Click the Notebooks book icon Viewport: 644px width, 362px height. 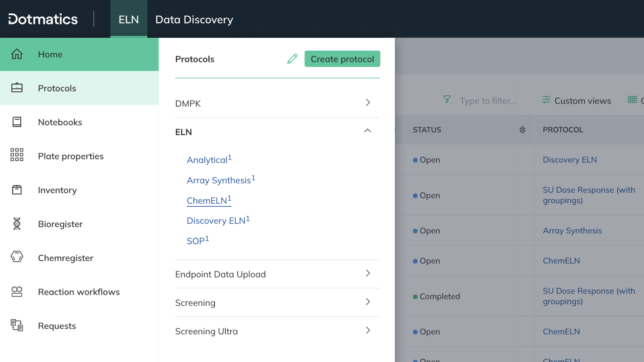click(x=17, y=122)
